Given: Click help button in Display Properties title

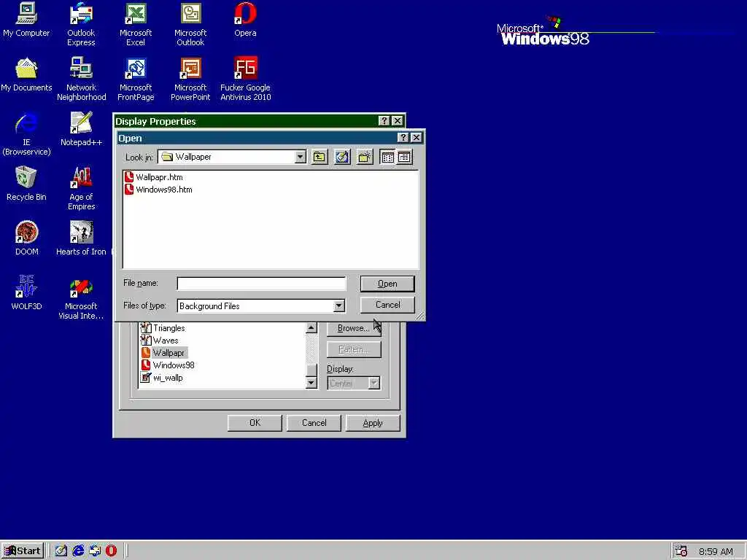Looking at the screenshot, I should pyautogui.click(x=384, y=121).
